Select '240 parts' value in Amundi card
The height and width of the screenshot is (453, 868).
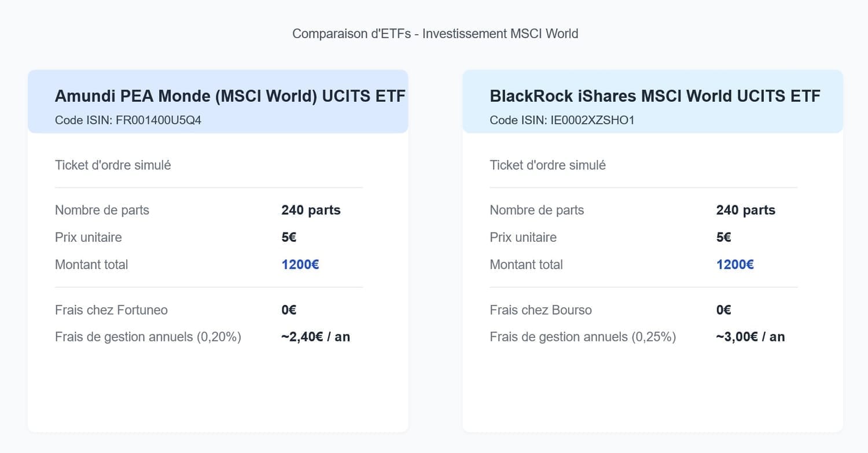[x=311, y=210]
